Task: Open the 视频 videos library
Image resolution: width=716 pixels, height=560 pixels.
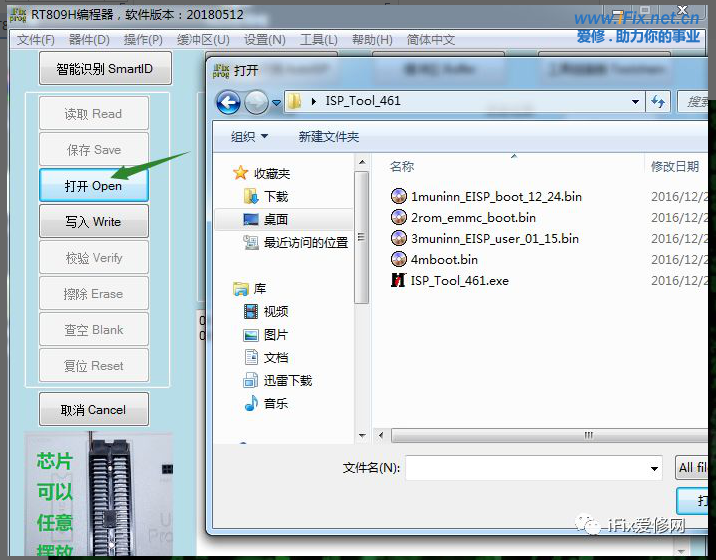Action: [275, 312]
